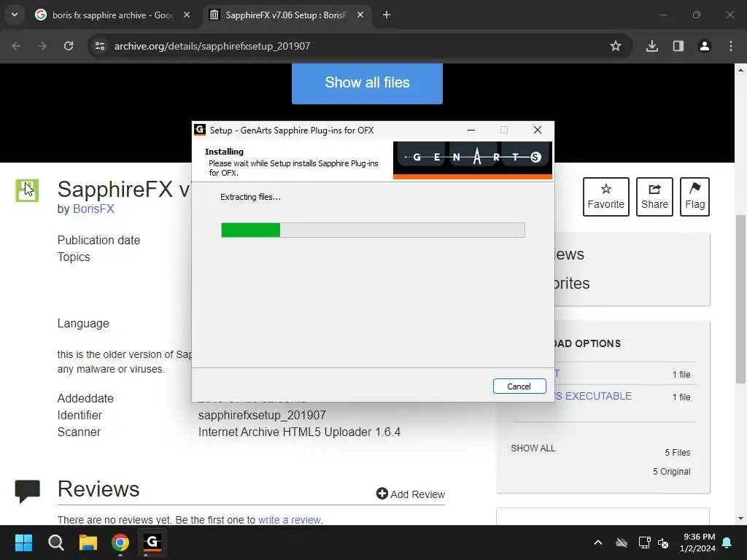Click the setup window's G title icon
This screenshot has width=747, height=560.
(200, 130)
